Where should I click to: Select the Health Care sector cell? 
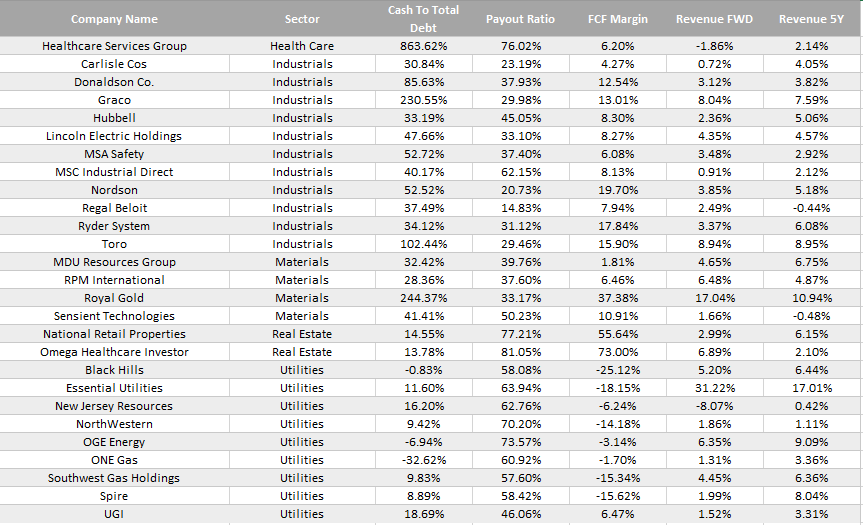[302, 46]
